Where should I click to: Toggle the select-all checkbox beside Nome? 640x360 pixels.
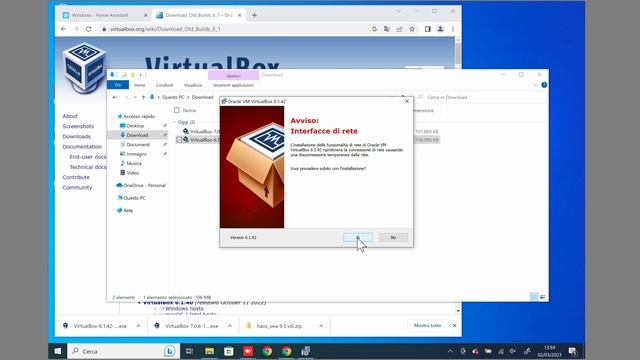tap(177, 110)
